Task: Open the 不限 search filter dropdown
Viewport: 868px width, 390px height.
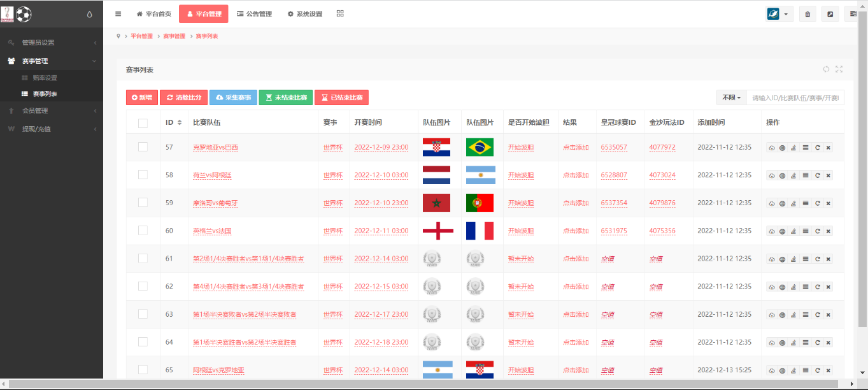Action: click(x=731, y=97)
